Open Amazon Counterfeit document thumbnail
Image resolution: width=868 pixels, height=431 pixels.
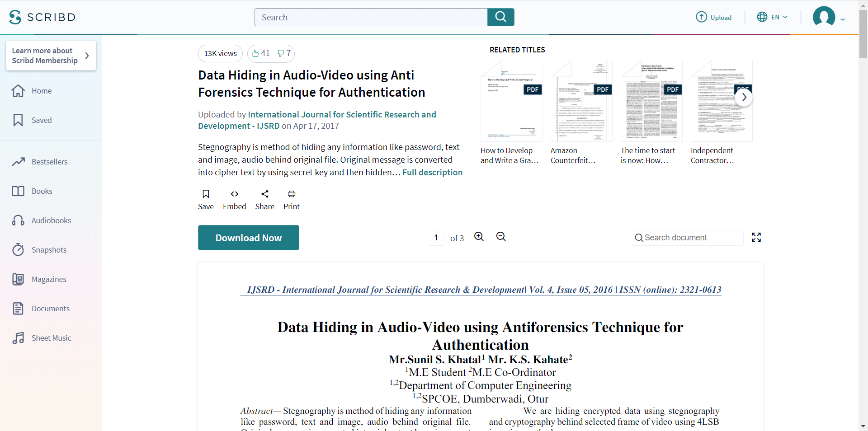coord(581,101)
